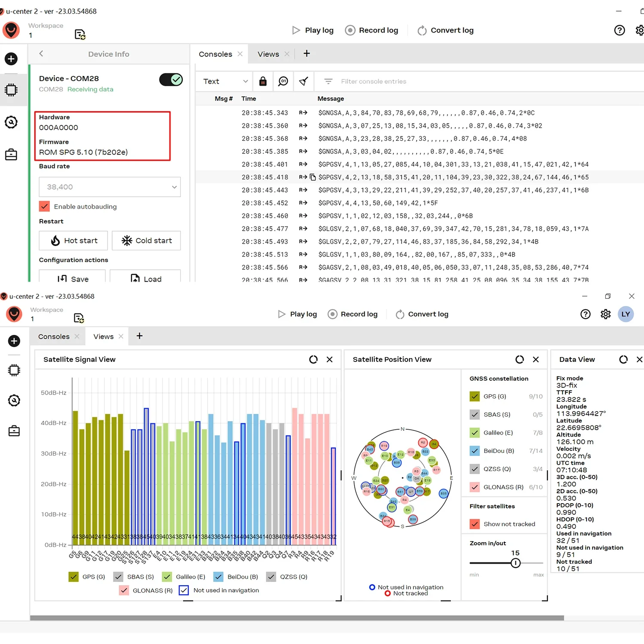Image resolution: width=644 pixels, height=644 pixels.
Task: Open the workspace save icon in top header
Action: coord(80,34)
